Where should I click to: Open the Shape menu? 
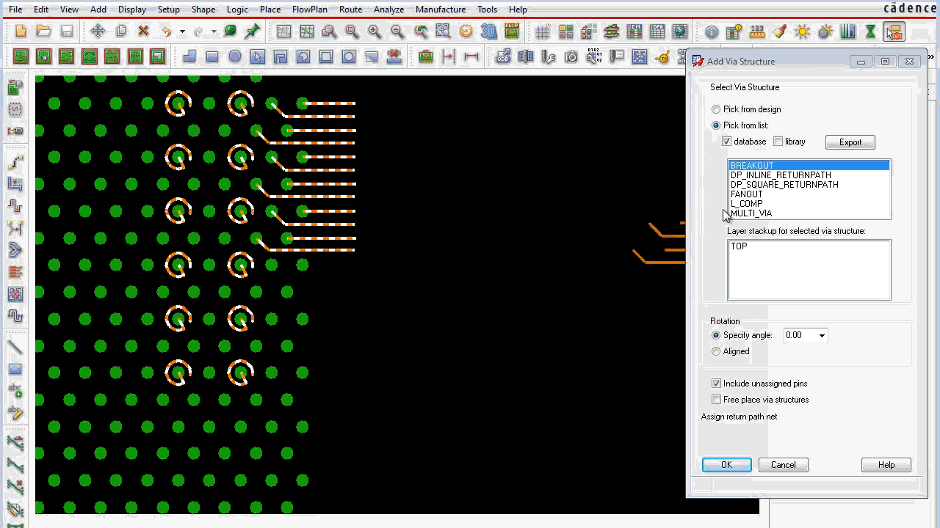click(x=203, y=10)
